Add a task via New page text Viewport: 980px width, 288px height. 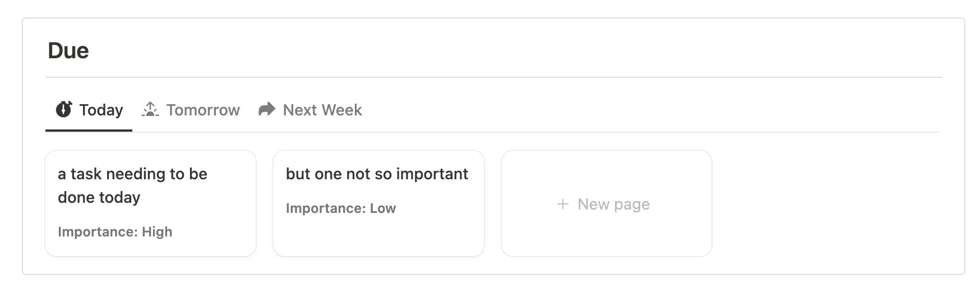click(613, 204)
